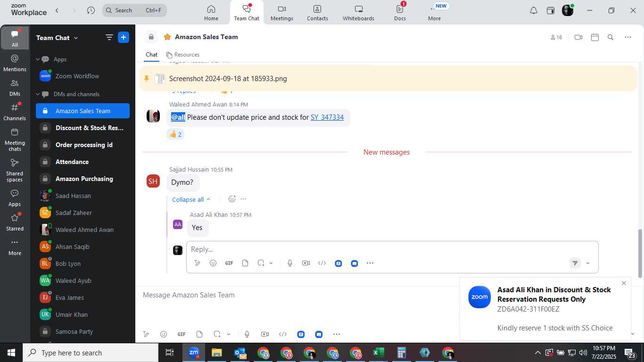Open emoji picker in reply toolbar
The image size is (644, 362).
click(213, 263)
